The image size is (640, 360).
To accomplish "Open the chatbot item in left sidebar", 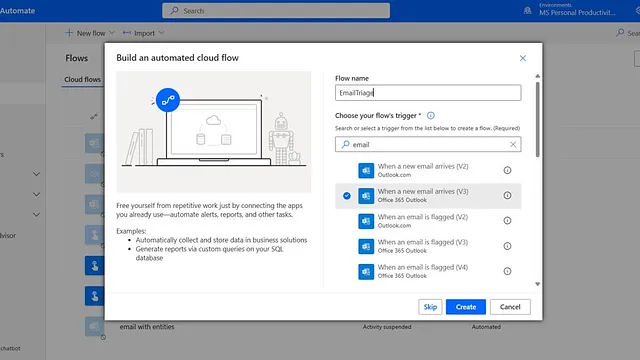I will point(10,349).
